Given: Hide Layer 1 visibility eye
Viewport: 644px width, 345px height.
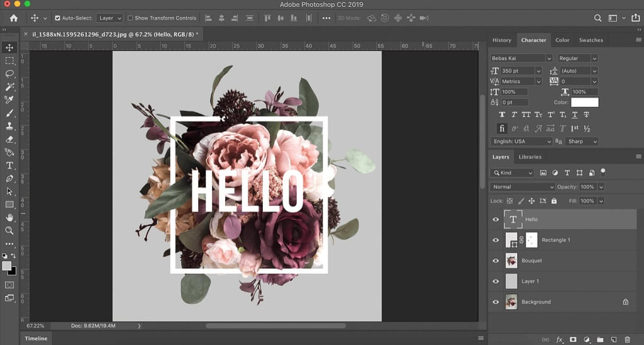Looking at the screenshot, I should [x=496, y=281].
